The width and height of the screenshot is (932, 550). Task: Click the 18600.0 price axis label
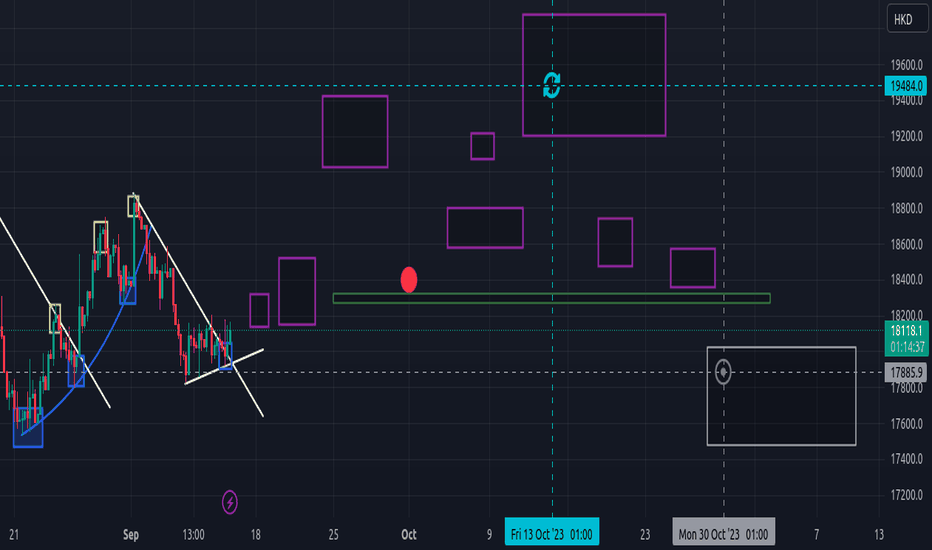tap(906, 244)
